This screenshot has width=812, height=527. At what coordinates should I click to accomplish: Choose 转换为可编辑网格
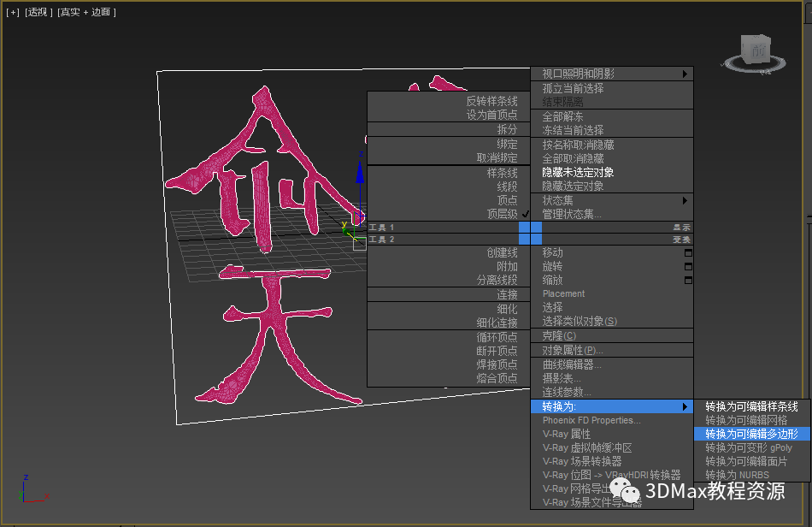tap(751, 420)
